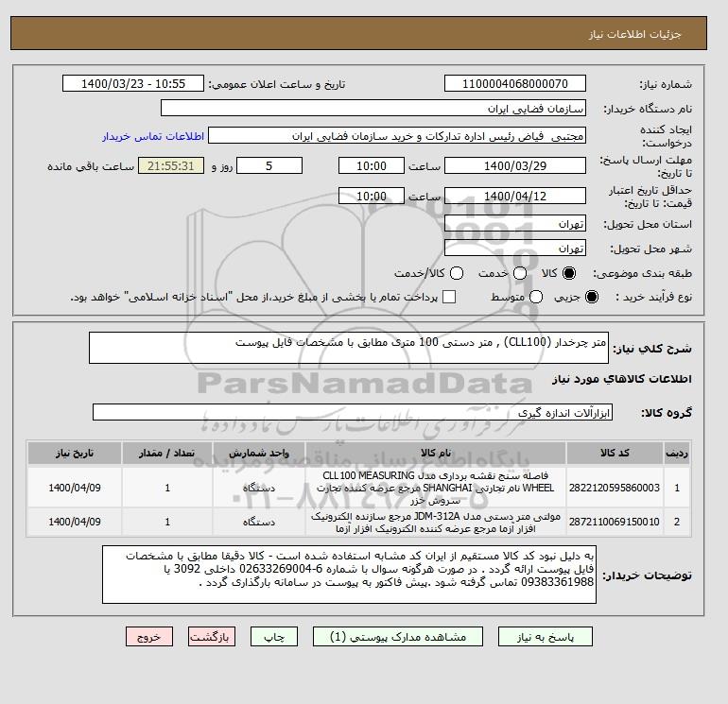Select the خدمت radio button
The width and height of the screenshot is (728, 704).
tap(520, 273)
